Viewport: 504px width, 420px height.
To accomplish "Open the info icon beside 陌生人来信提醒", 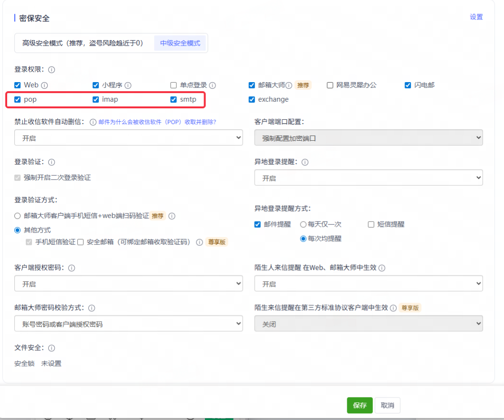I will click(x=382, y=268).
